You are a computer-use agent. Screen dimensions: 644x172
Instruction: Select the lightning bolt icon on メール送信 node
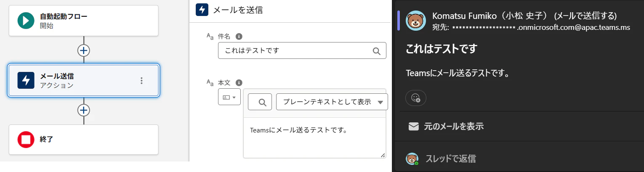click(x=26, y=80)
